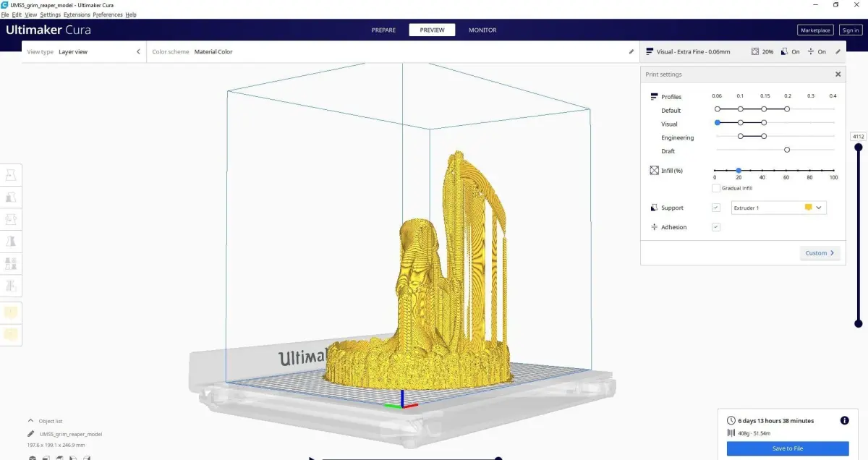Click Save to File button
Screen dimensions: 868x460
tap(788, 448)
